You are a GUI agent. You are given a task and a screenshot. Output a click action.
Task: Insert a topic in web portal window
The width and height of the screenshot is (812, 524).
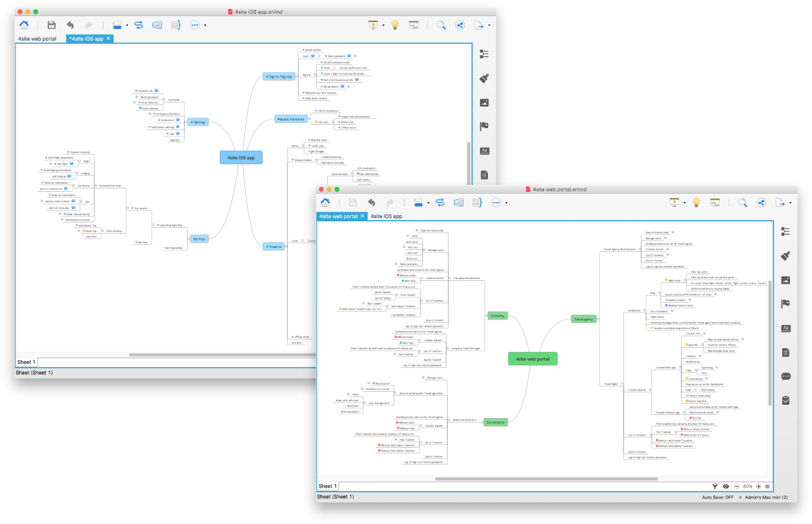[x=417, y=202]
